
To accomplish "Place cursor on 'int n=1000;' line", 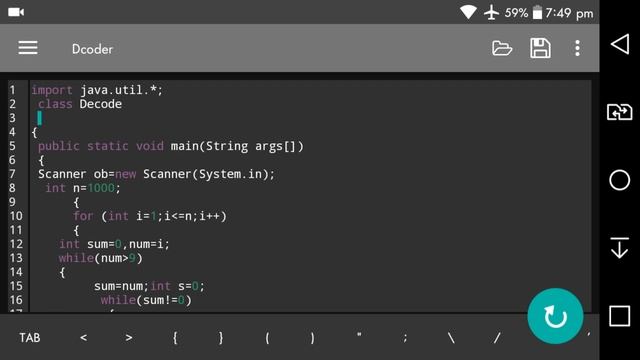I will point(83,188).
